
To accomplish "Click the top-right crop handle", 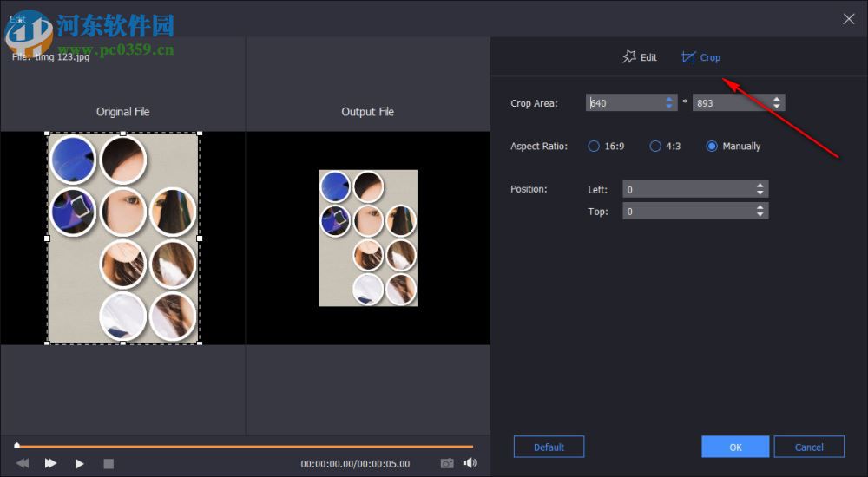I will 200,134.
